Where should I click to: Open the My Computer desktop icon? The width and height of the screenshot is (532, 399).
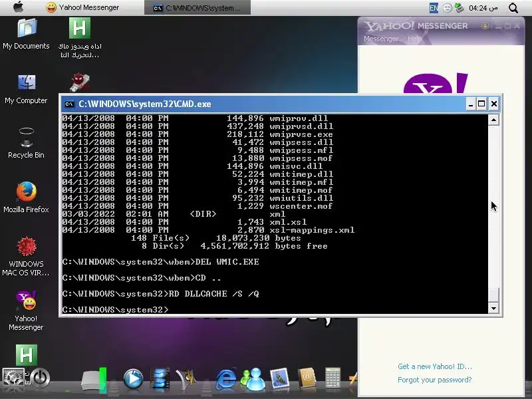point(26,89)
